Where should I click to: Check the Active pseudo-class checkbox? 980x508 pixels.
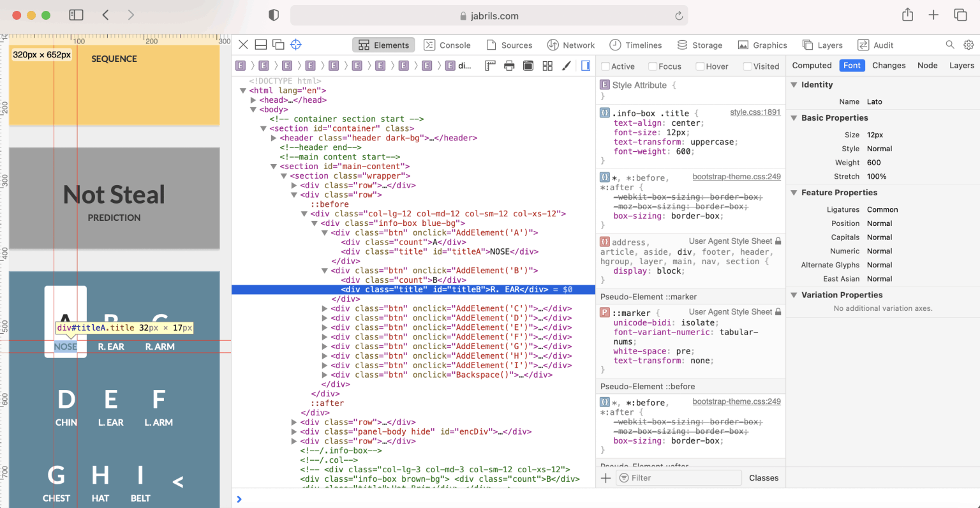coord(605,66)
